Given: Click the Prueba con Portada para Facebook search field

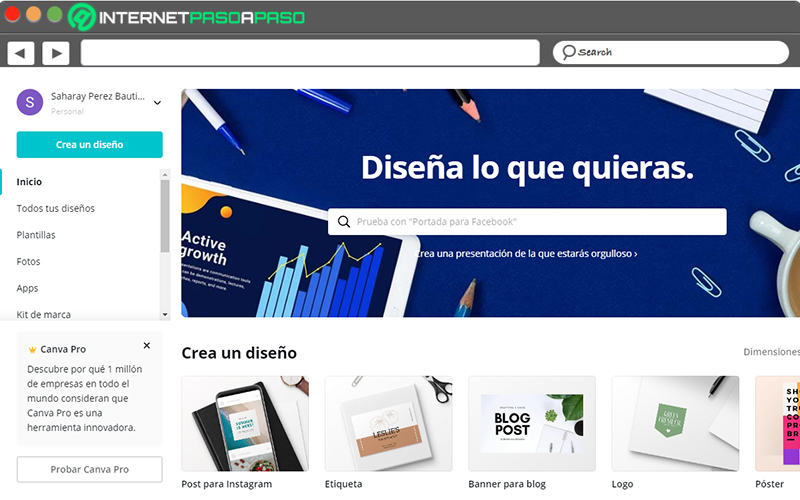Looking at the screenshot, I should tap(527, 221).
